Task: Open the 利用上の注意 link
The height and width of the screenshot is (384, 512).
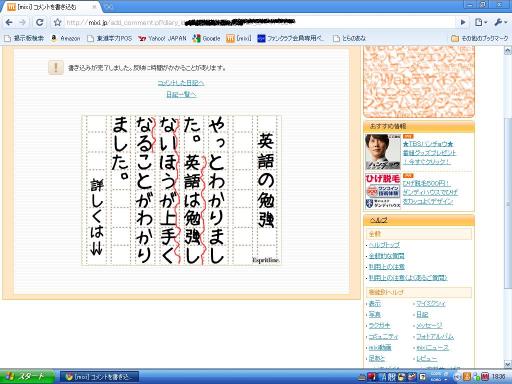Action: (x=387, y=267)
